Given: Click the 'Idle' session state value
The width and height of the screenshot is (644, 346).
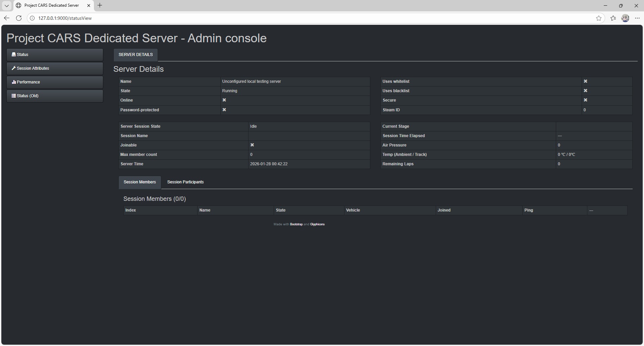Looking at the screenshot, I should tap(253, 126).
